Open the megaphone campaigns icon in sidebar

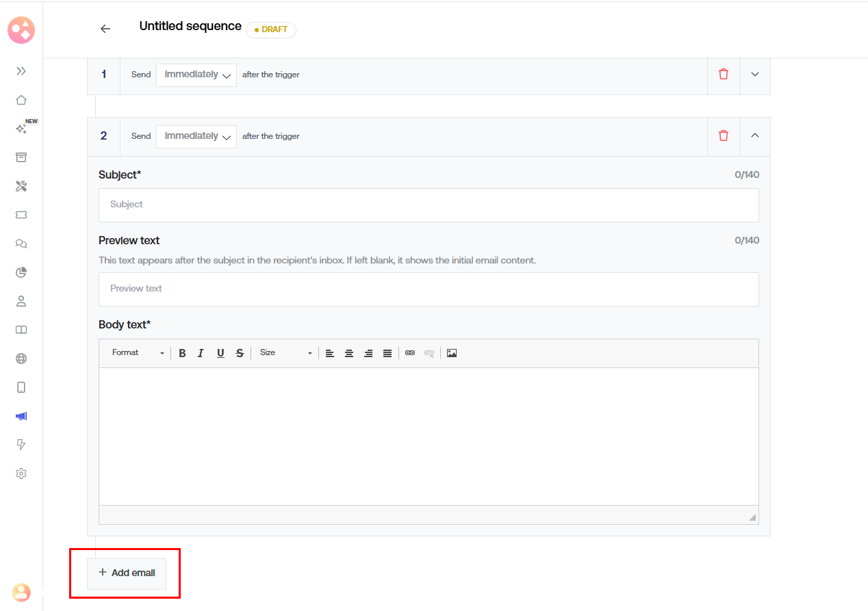(21, 416)
